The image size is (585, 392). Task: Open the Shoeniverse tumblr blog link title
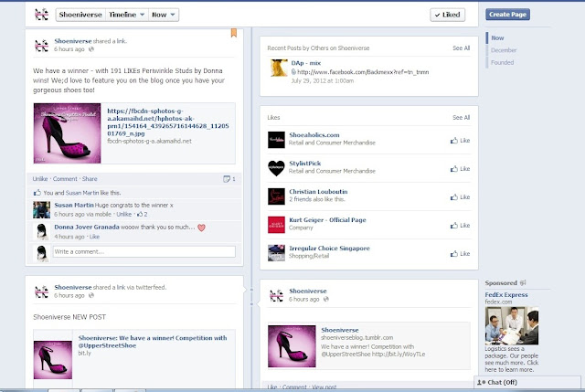340,330
